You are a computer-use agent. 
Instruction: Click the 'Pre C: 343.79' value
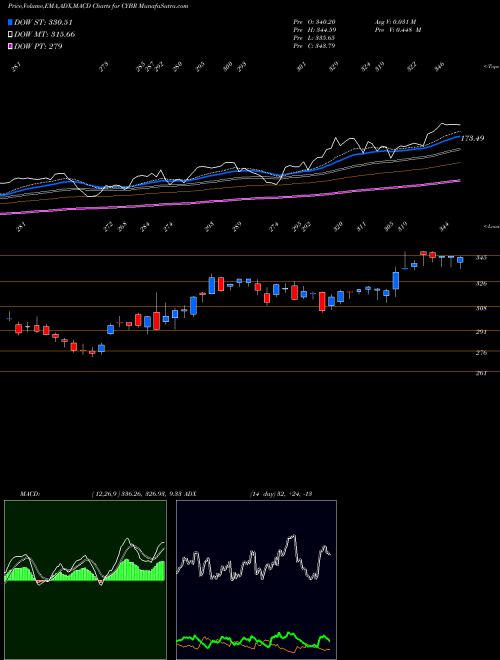pos(314,46)
